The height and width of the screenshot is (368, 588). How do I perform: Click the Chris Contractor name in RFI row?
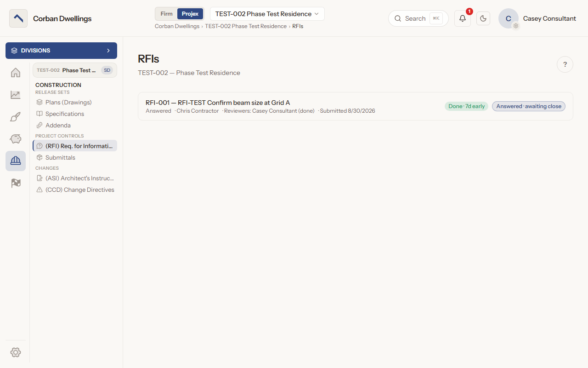(x=198, y=111)
